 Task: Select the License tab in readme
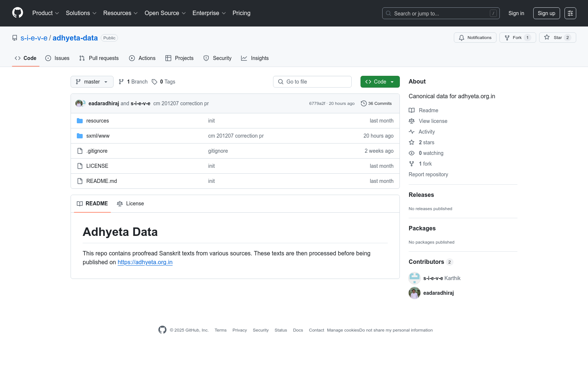[x=130, y=204]
